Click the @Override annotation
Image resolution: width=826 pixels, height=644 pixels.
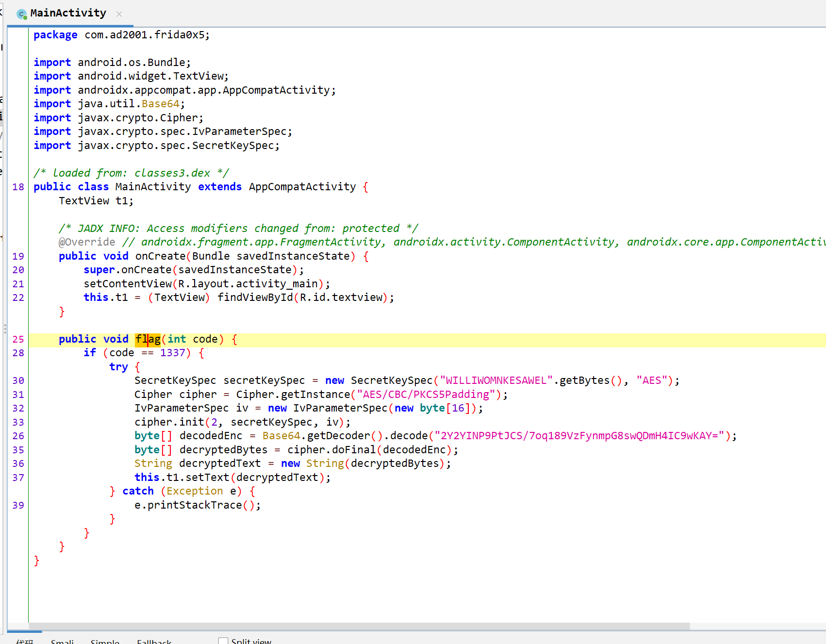87,242
